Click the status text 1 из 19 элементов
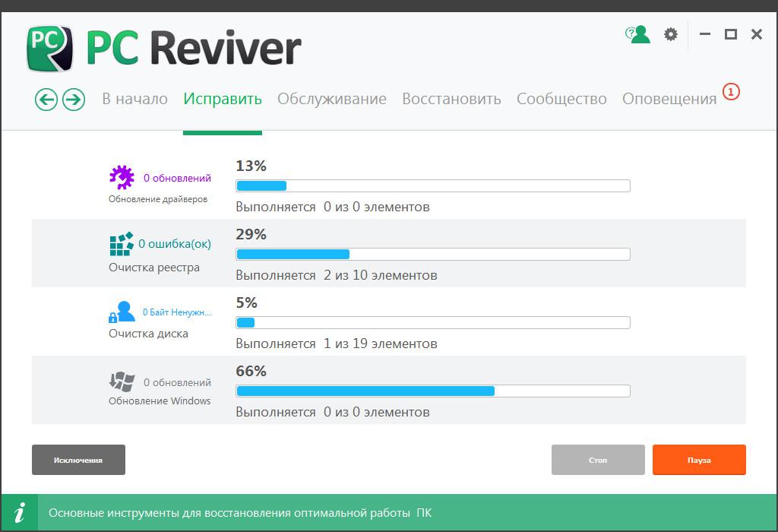The width and height of the screenshot is (778, 532). coord(381,344)
